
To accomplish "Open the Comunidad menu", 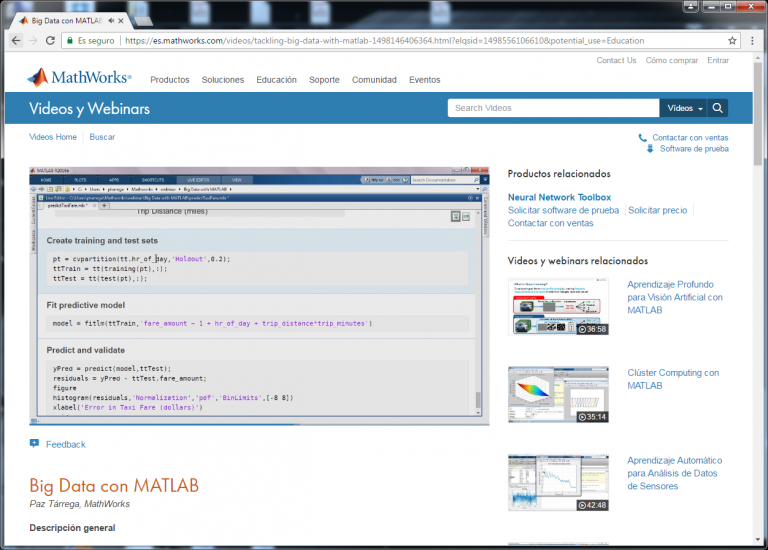I will (x=374, y=80).
